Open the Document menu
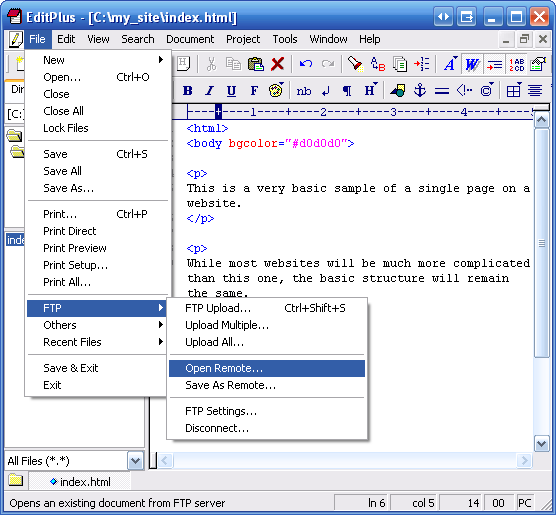The image size is (556, 515). 190,39
